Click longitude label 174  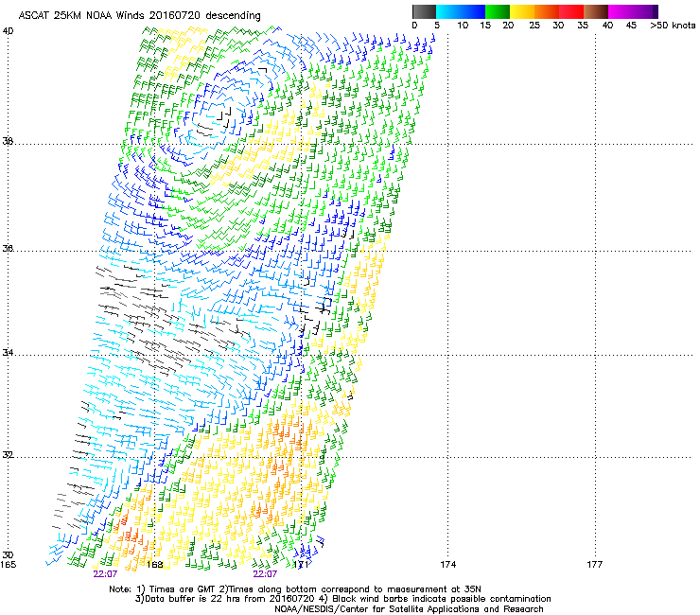tap(447, 565)
